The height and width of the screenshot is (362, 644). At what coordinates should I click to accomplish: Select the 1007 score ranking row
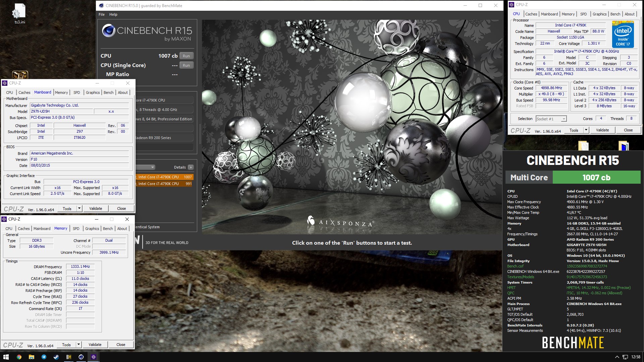164,177
